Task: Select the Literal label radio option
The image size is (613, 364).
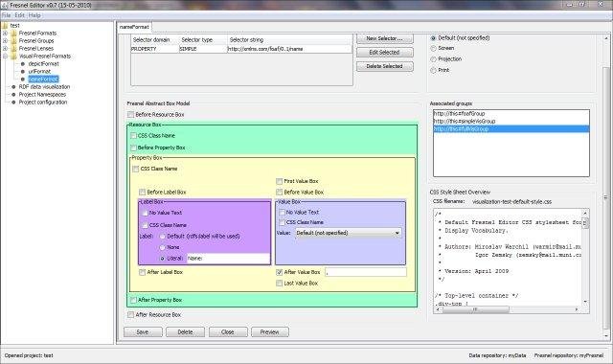Action: point(162,259)
